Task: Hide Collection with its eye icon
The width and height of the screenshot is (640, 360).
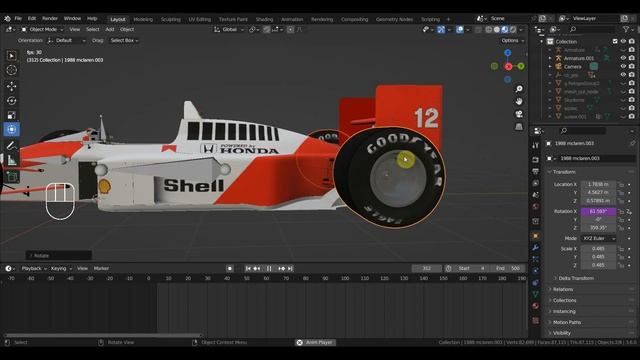Action: click(x=623, y=41)
